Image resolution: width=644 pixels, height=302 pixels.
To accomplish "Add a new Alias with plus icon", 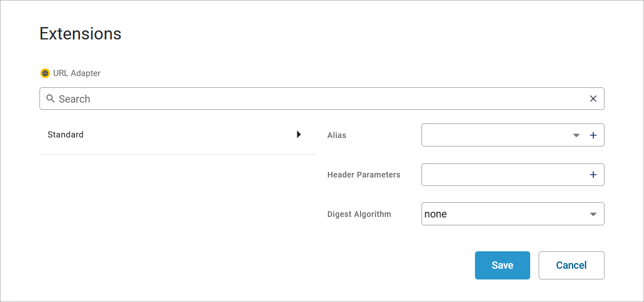I will click(x=593, y=135).
